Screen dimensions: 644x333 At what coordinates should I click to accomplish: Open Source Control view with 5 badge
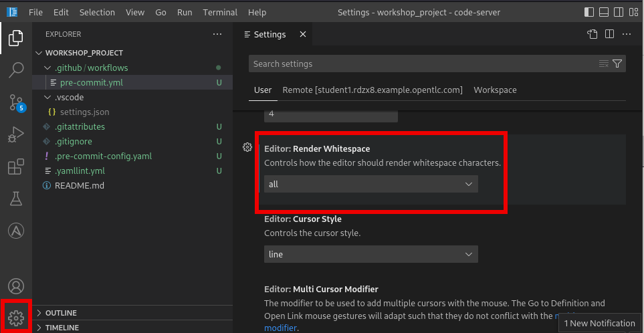click(17, 103)
